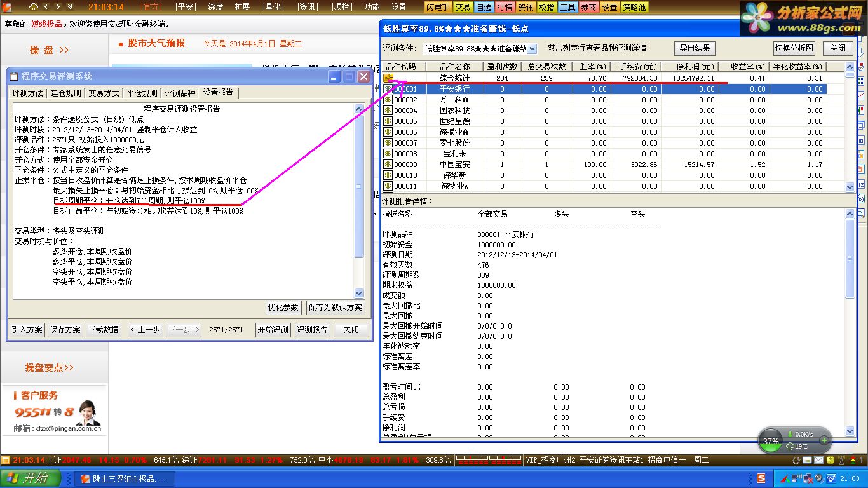Viewport: 868px width, 488px height.
Task: Sort by the 胜率(%) column header
Action: click(591, 67)
